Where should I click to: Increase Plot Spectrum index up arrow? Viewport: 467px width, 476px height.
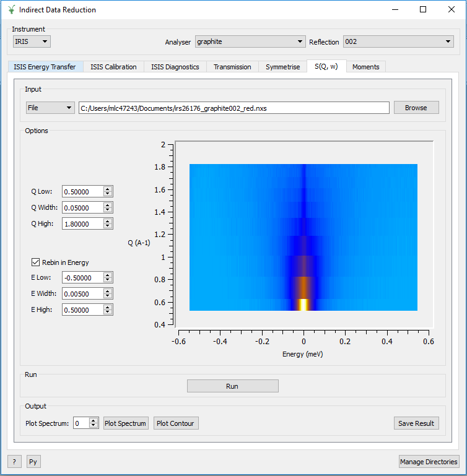coord(94,420)
